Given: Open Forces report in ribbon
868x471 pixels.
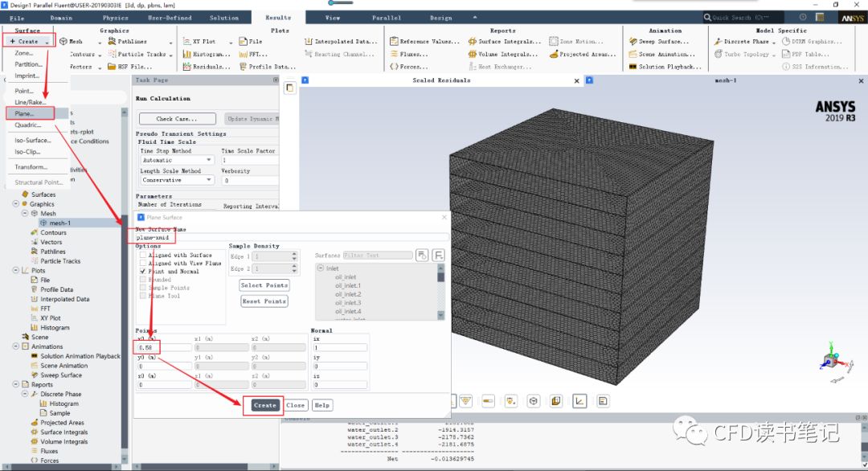Looking at the screenshot, I should pos(409,67).
